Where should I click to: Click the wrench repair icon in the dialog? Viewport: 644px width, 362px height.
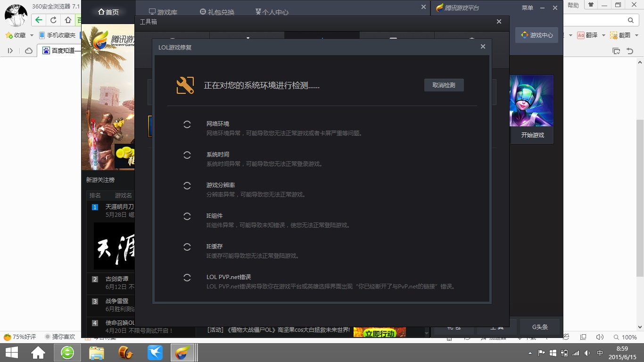[x=185, y=85]
